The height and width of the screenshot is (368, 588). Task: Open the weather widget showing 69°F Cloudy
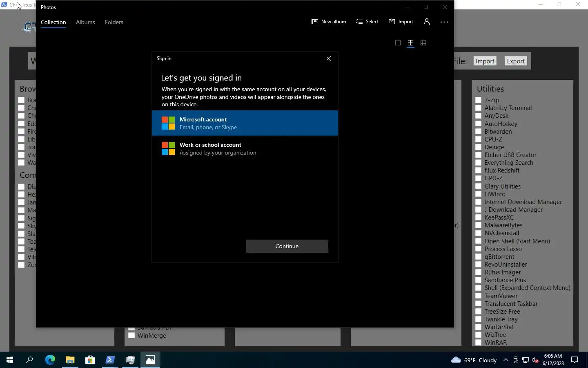(x=474, y=360)
